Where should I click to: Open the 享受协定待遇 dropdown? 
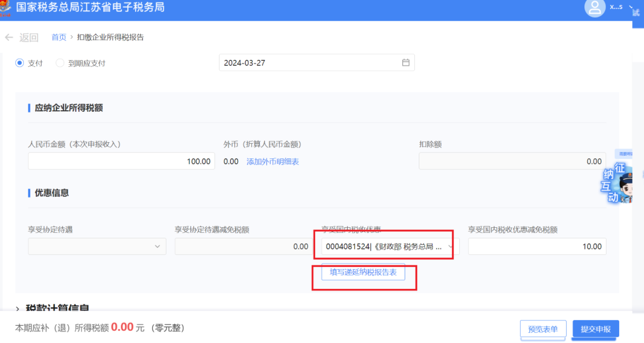(x=97, y=246)
